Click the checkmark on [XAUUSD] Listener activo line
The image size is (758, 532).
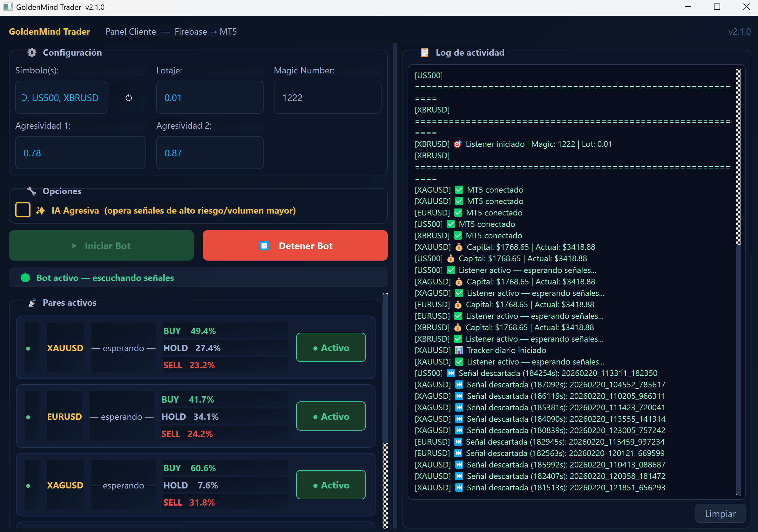point(459,362)
